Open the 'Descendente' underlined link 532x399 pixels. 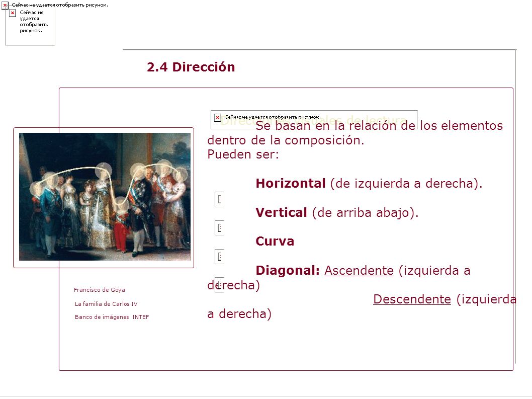(412, 299)
